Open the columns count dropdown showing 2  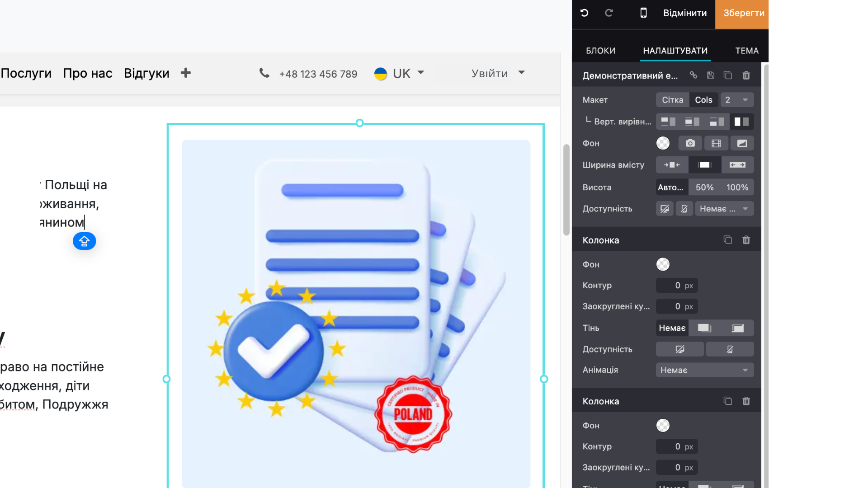pos(736,100)
